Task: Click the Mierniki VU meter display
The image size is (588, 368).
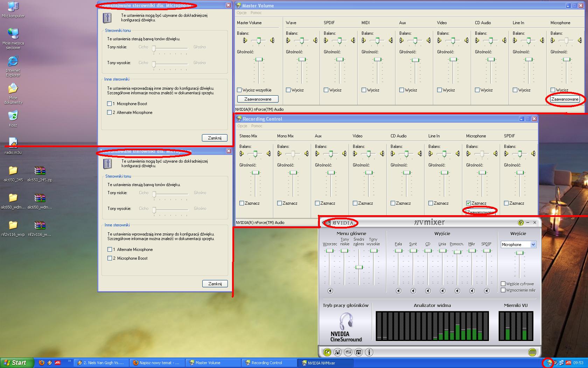Action: pos(516,326)
